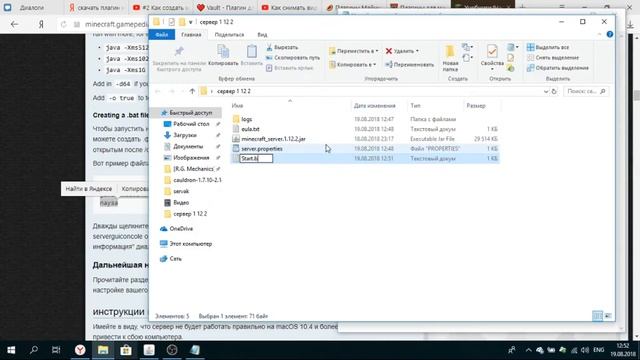Open taskbar search magnifier
The height and width of the screenshot is (360, 640).
pyautogui.click(x=34, y=350)
